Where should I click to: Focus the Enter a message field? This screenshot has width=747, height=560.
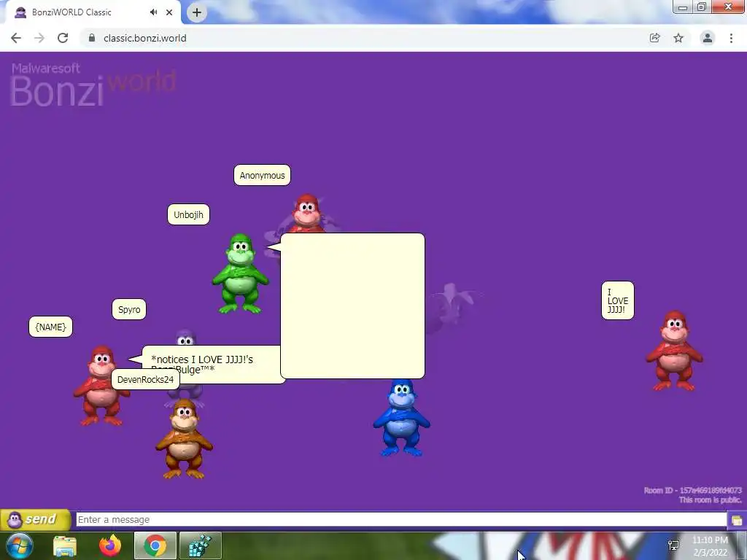point(401,519)
